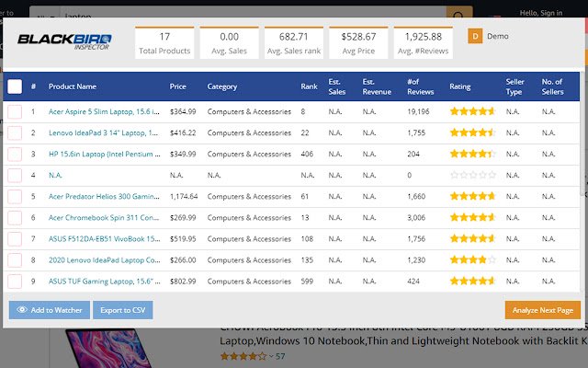Click the Avg Price stat card

[x=358, y=43]
